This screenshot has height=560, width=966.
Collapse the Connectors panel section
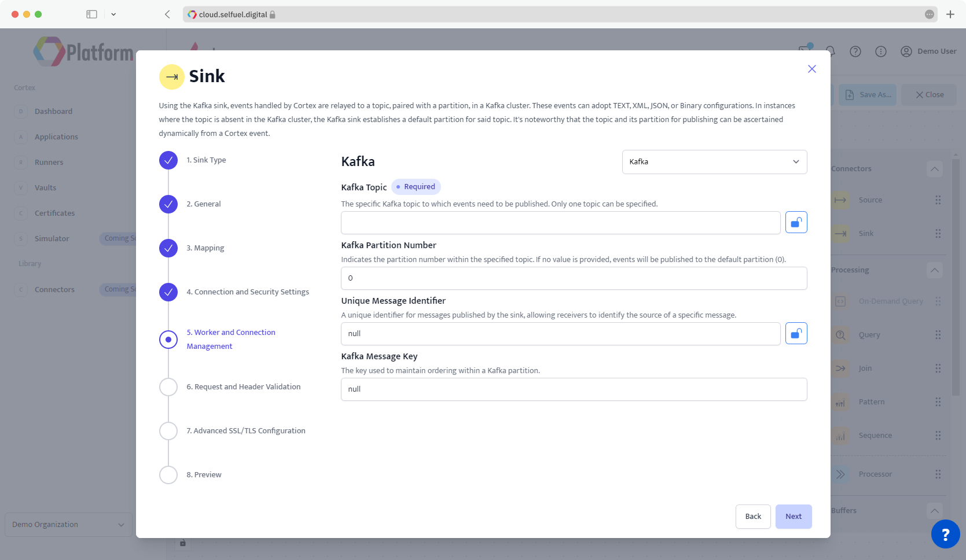pyautogui.click(x=934, y=170)
